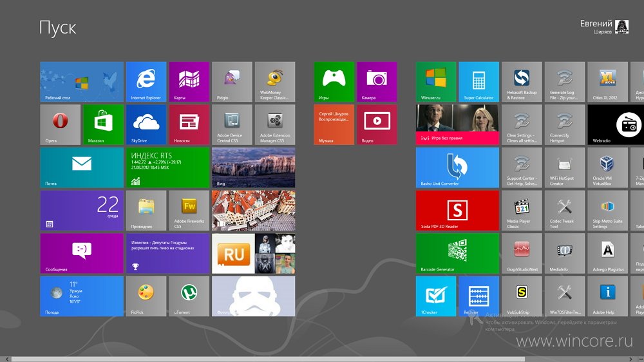Click the horizontal scrollbar thumb at the bottom

coord(268,359)
